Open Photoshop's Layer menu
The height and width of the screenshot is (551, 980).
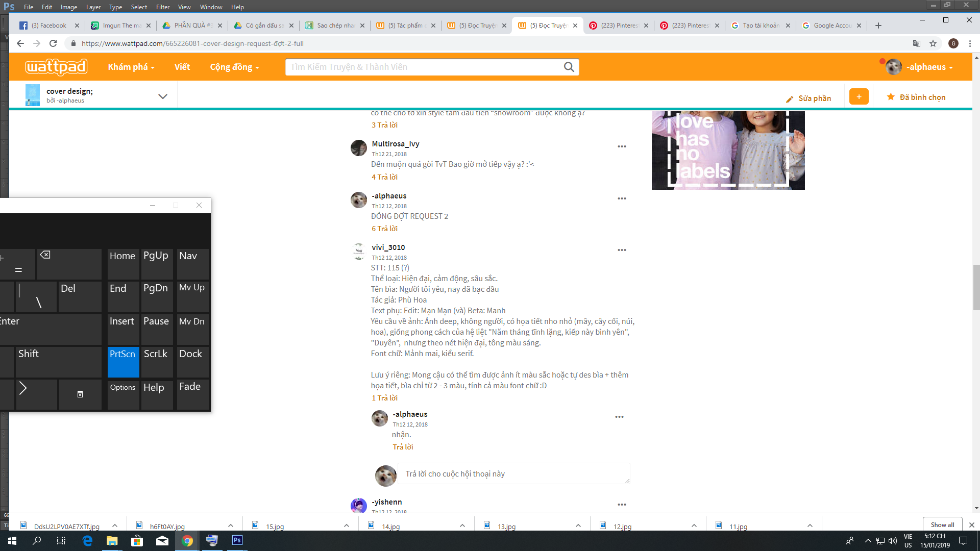click(x=93, y=7)
